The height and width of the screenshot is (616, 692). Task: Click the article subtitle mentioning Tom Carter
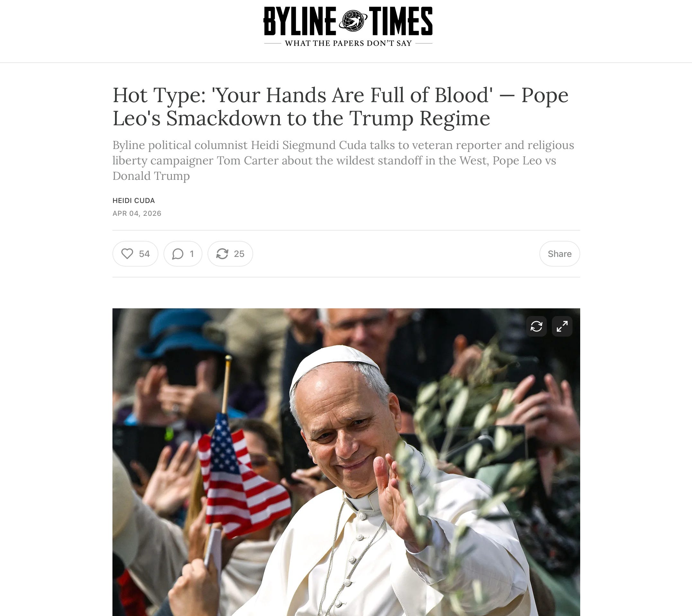coord(343,161)
